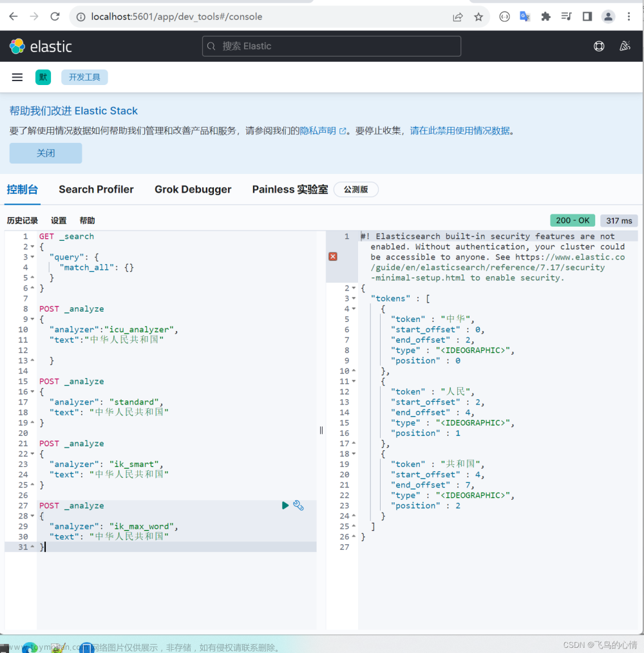
Task: Click the Elastic logo
Action: coord(41,46)
